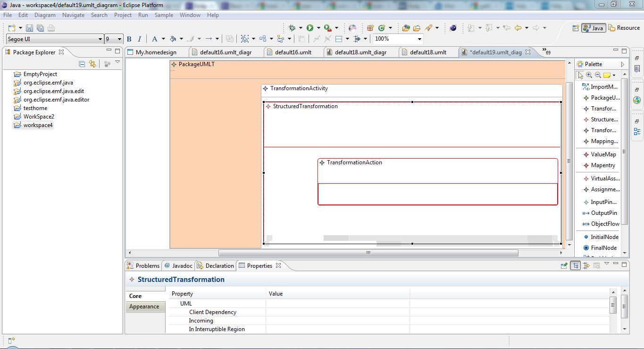Pick the ImportM... tool in the palette
Image resolution: width=644 pixels, height=349 pixels.
pos(600,87)
